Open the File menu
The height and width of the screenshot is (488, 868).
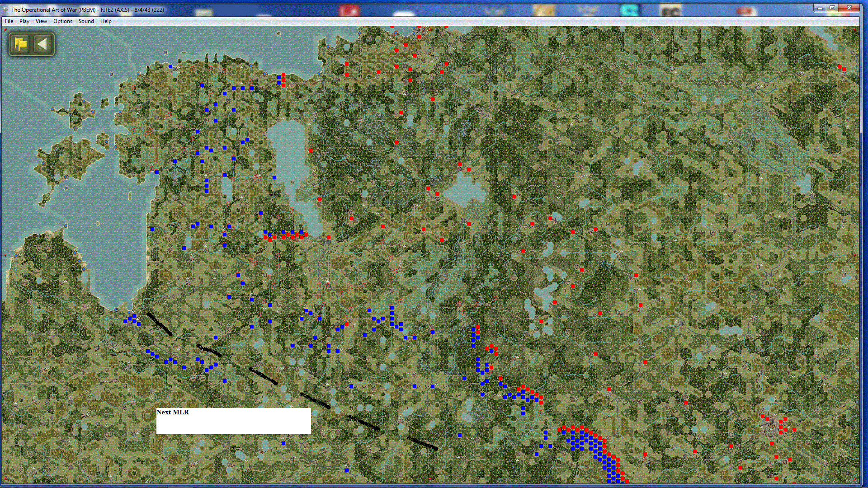pyautogui.click(x=9, y=21)
